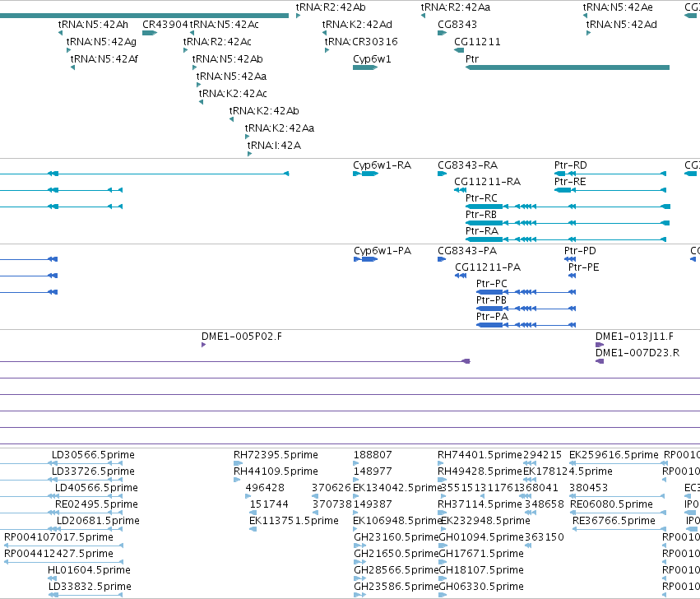Viewport: 700px width, 599px height.
Task: Select the tRNA:K2:42Ac gene label
Action: click(233, 94)
